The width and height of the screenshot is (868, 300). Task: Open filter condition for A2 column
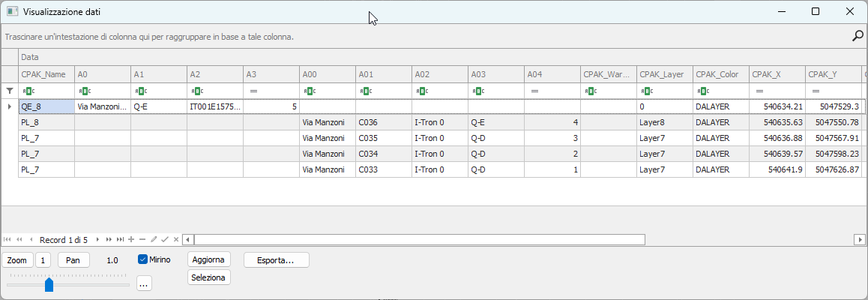pyautogui.click(x=196, y=91)
